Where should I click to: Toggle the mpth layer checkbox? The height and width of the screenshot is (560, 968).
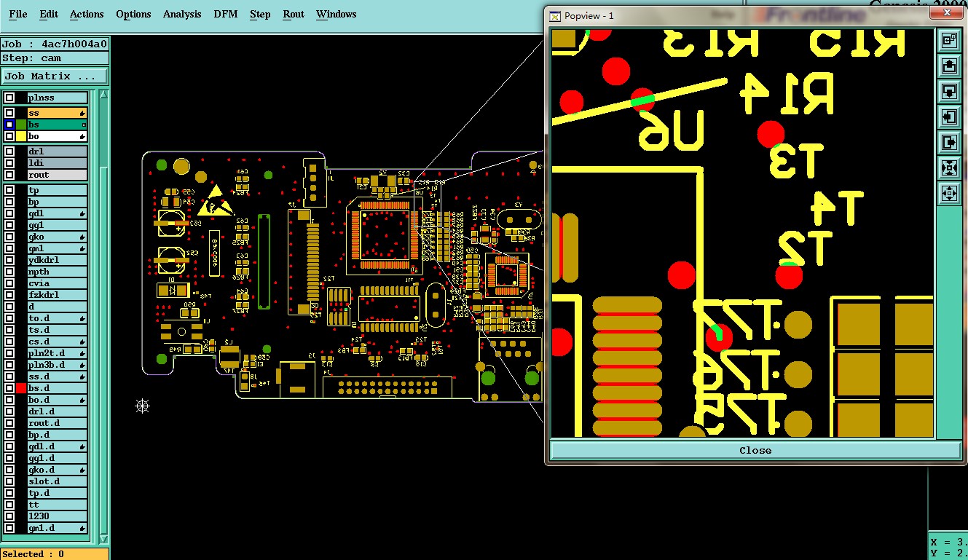pos(9,272)
